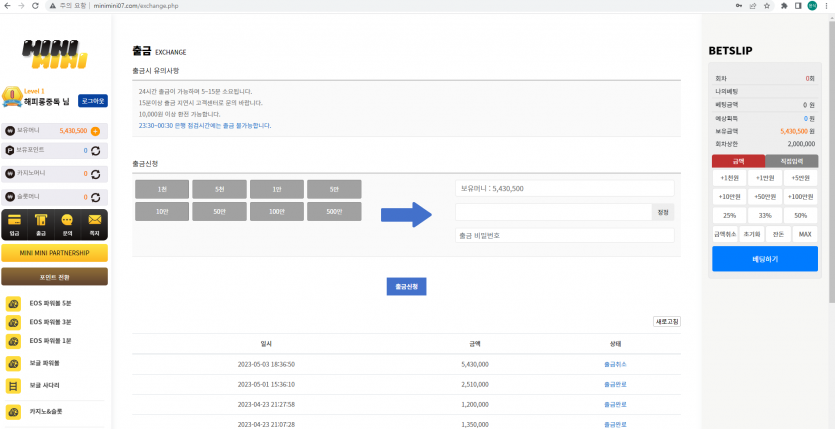Refresh 보유포인트 with its circular arrow icon
This screenshot has width=835, height=429.
click(95, 150)
